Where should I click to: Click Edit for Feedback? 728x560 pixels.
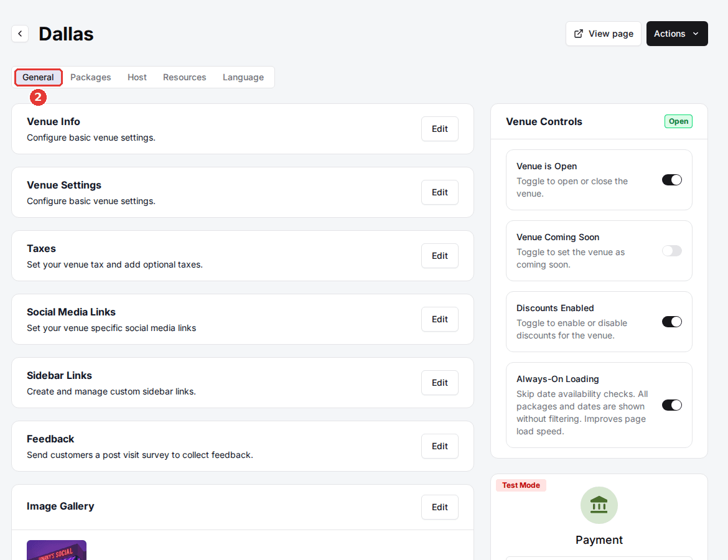[440, 446]
